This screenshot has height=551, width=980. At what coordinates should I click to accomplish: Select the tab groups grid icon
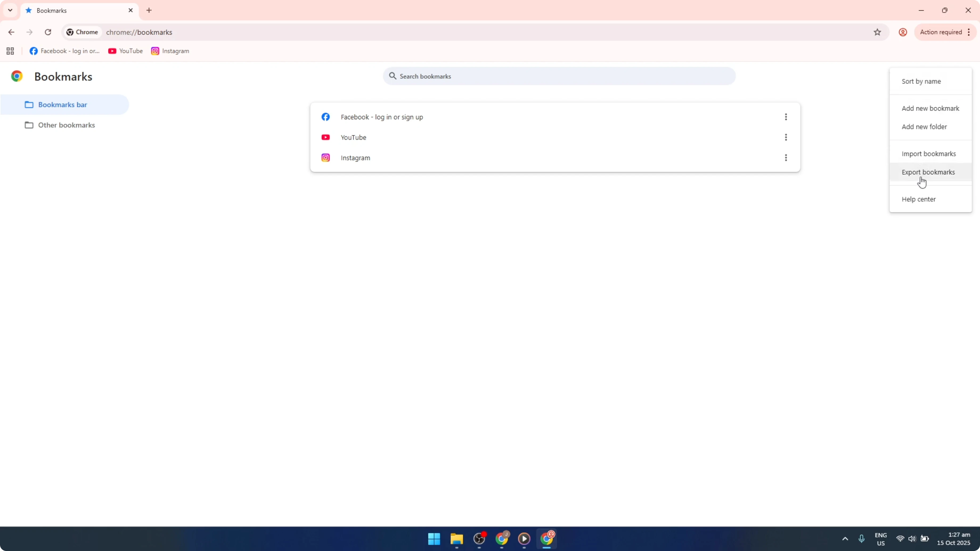click(10, 51)
